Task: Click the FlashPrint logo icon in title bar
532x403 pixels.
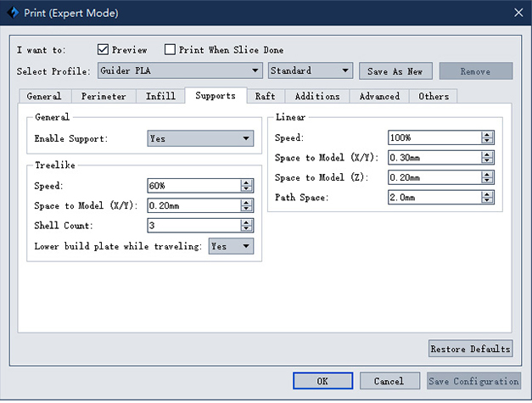Action: pos(13,13)
